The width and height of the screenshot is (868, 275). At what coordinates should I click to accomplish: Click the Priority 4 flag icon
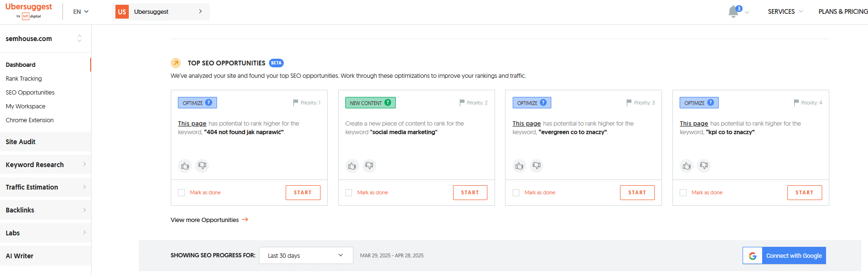click(796, 103)
